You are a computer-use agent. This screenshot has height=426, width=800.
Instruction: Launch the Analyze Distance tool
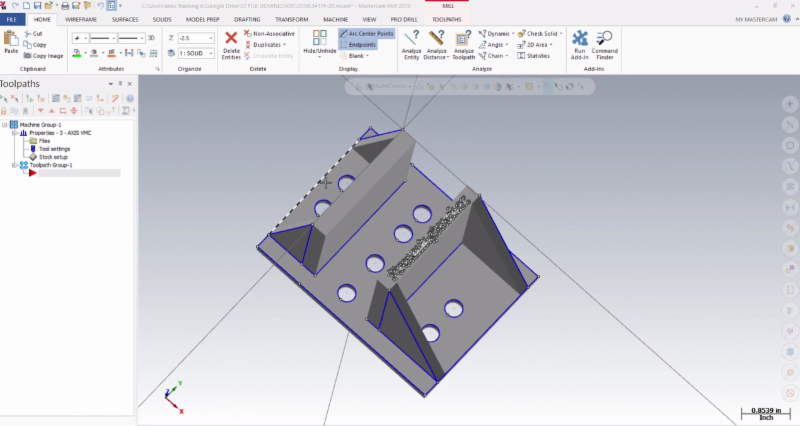tap(437, 40)
